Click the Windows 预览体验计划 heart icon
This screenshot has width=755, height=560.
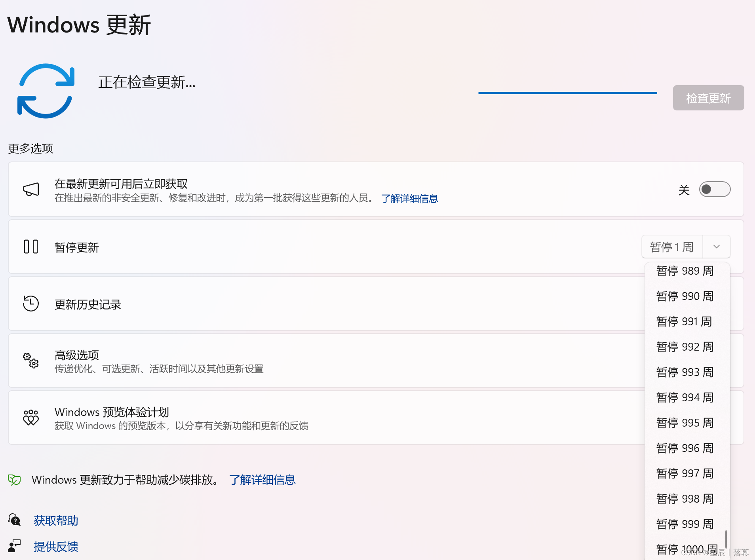pos(31,417)
